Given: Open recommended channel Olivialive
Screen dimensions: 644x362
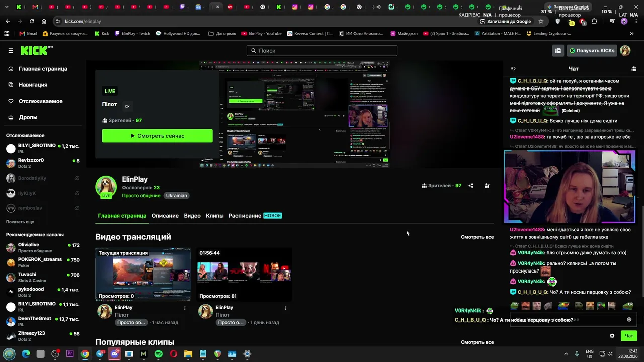Looking at the screenshot, I should 43,247.
